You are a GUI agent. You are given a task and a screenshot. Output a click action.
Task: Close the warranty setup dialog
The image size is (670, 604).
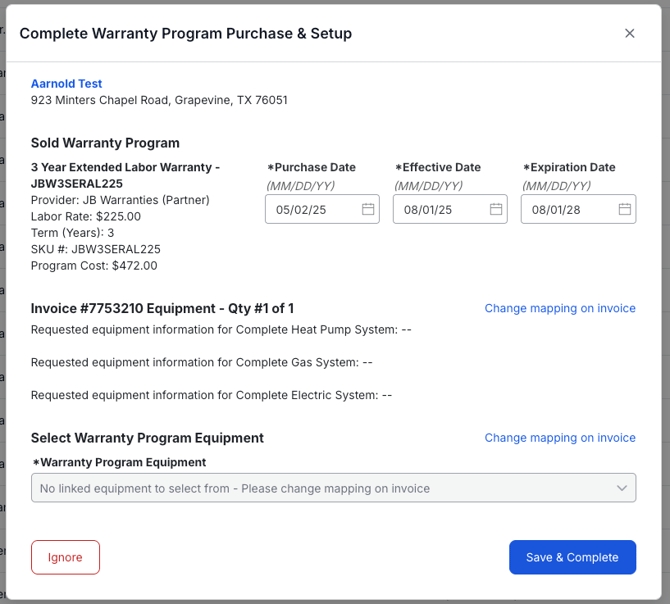pyautogui.click(x=629, y=33)
